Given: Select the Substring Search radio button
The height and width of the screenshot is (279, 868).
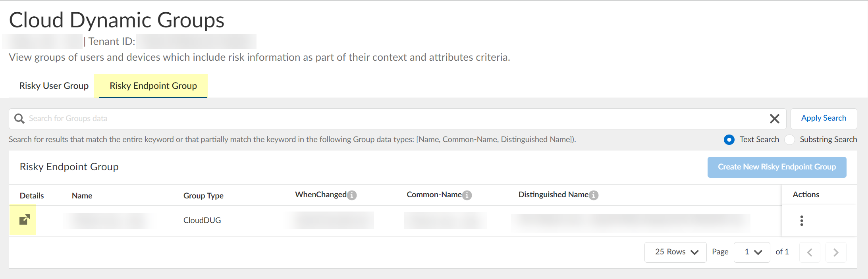Looking at the screenshot, I should pos(789,140).
